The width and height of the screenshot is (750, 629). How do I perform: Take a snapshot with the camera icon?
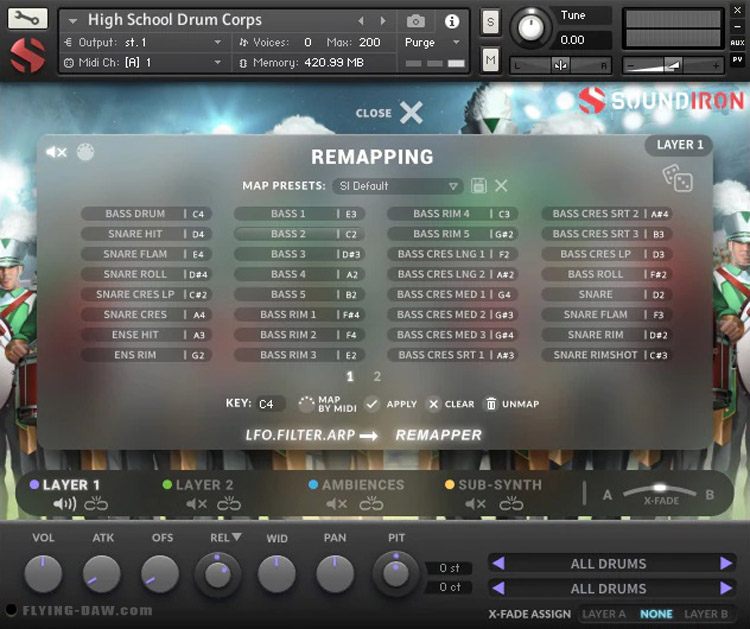coord(416,21)
